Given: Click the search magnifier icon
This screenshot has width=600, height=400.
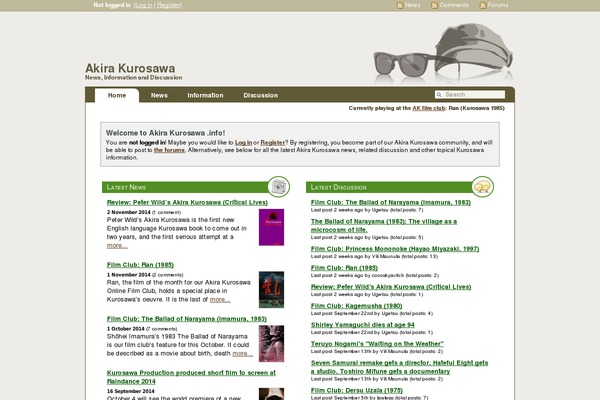Looking at the screenshot, I should click(439, 95).
